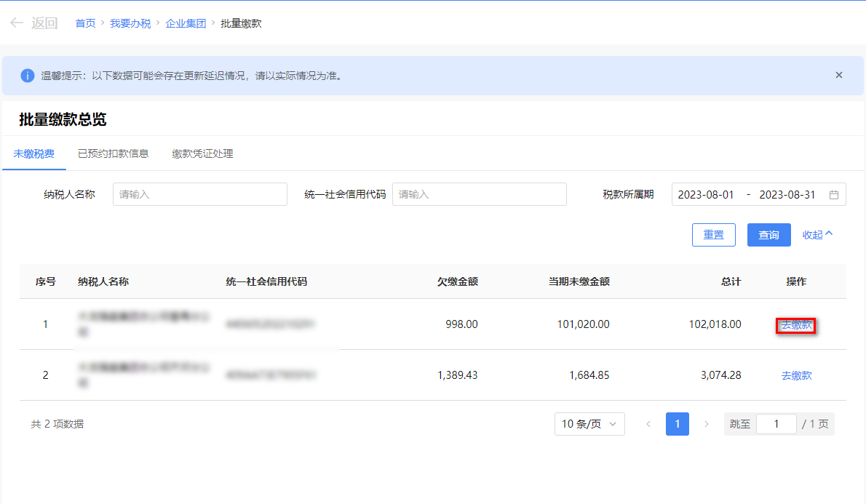Collapse filters with 收起
The image size is (866, 504).
pyautogui.click(x=817, y=235)
